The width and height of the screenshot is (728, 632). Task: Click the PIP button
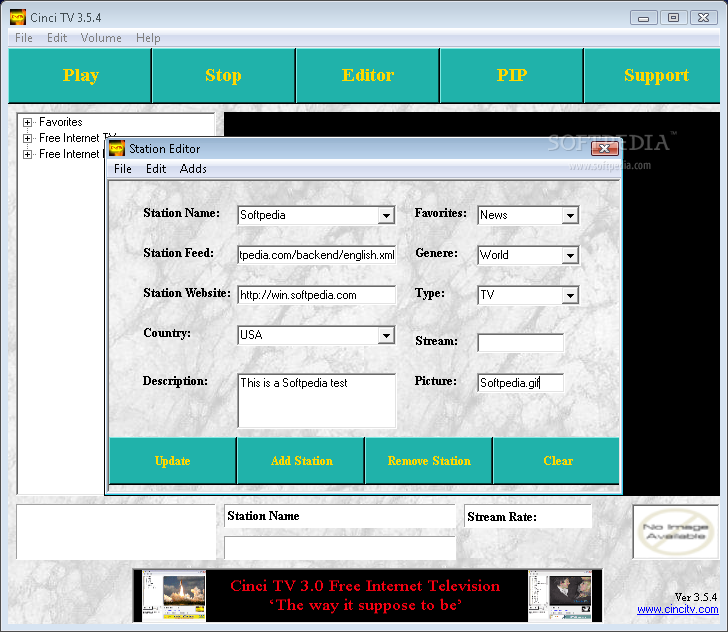tap(512, 75)
